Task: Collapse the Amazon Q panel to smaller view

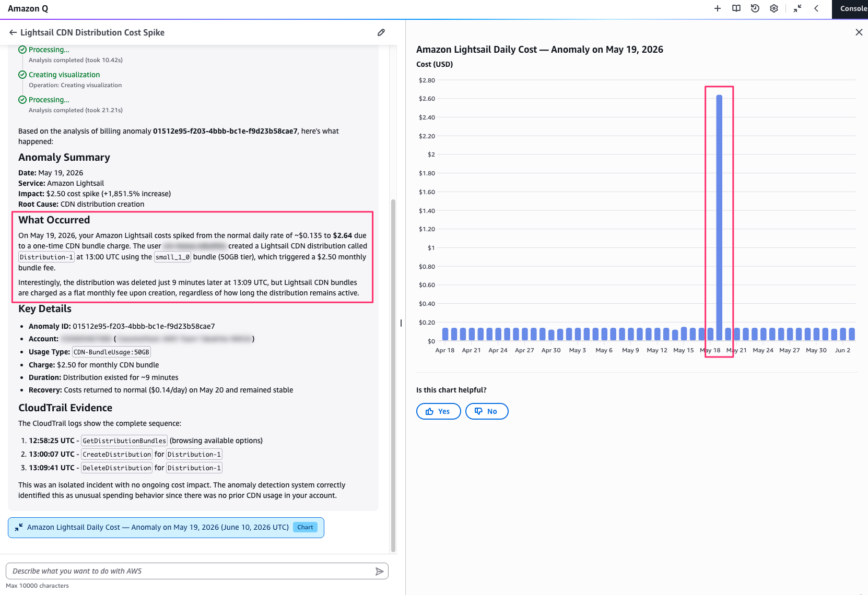Action: tap(797, 8)
